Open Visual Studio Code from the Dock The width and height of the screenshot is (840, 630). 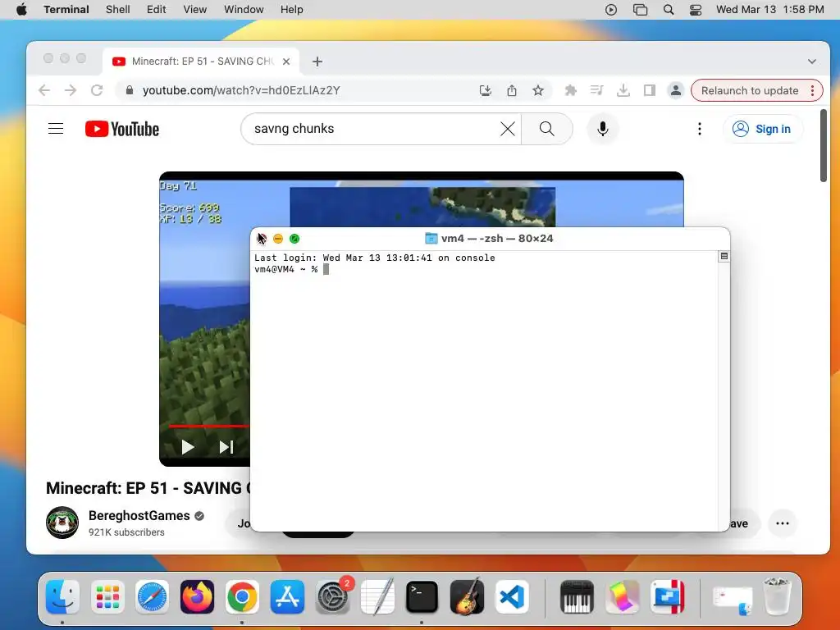(512, 597)
